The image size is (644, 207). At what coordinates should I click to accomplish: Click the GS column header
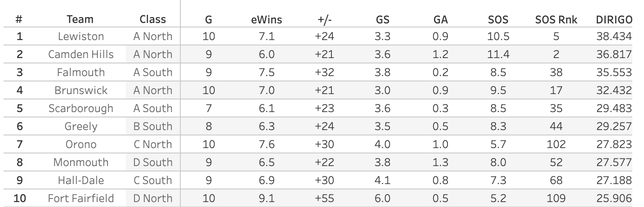383,19
